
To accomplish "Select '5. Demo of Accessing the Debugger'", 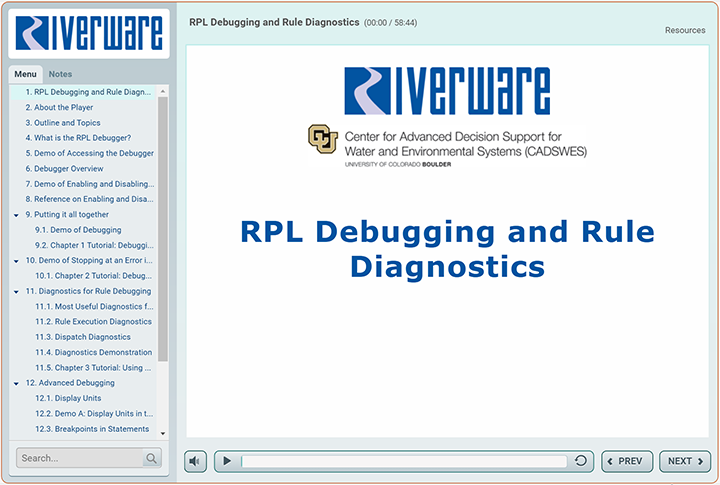I will point(90,153).
